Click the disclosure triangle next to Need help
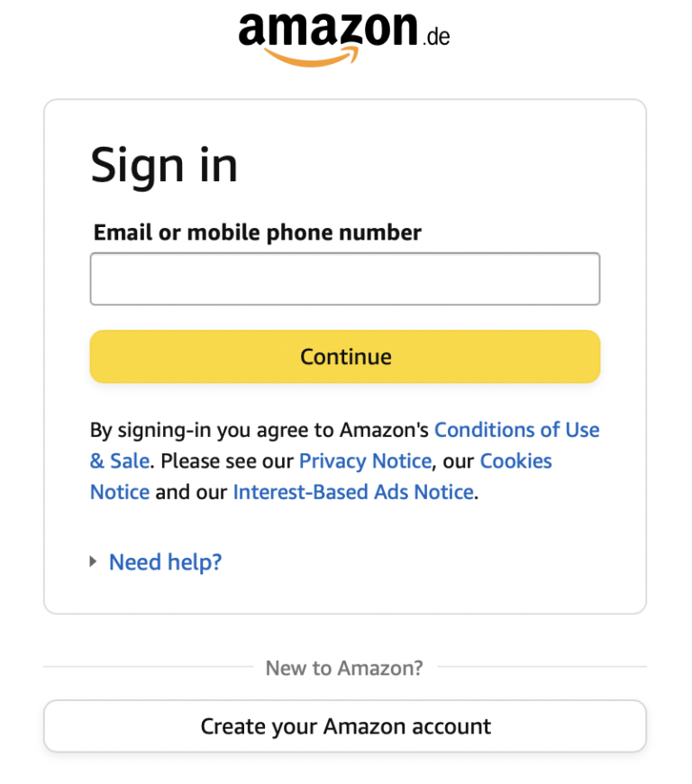 coord(94,561)
